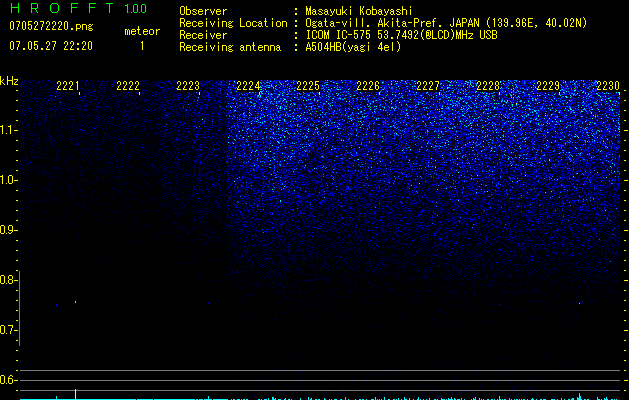Click the Receiving Location label
Image resolution: width=629 pixels, height=400 pixels.
[x=233, y=23]
